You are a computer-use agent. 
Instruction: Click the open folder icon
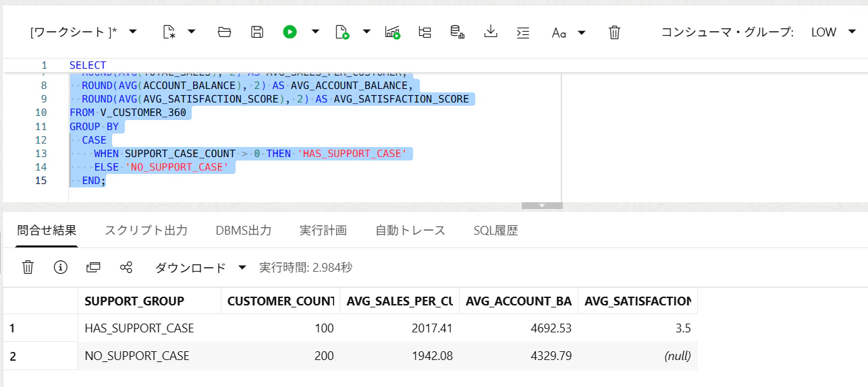tap(225, 32)
